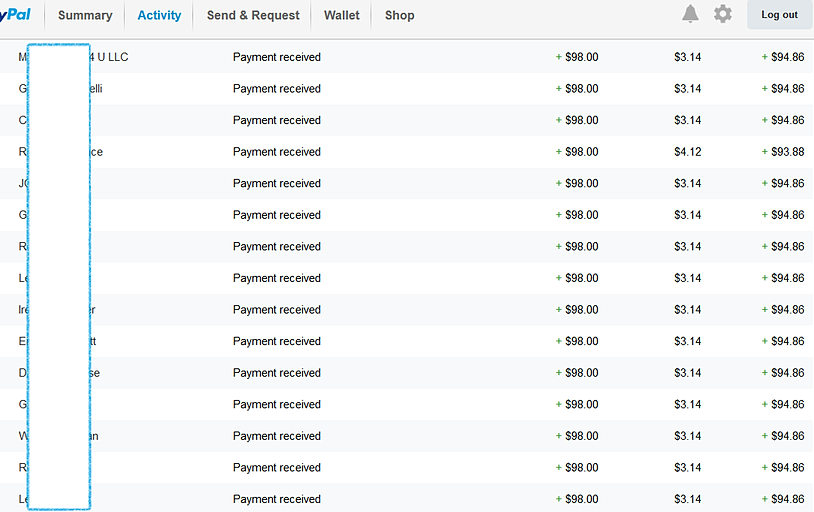The height and width of the screenshot is (512, 814).
Task: Open the Wallet tab
Action: 342,16
